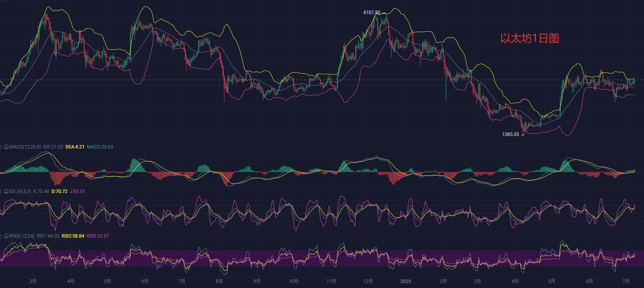Select the pink RSI3:55.67 value
This screenshot has height=288, width=644.
(98, 236)
